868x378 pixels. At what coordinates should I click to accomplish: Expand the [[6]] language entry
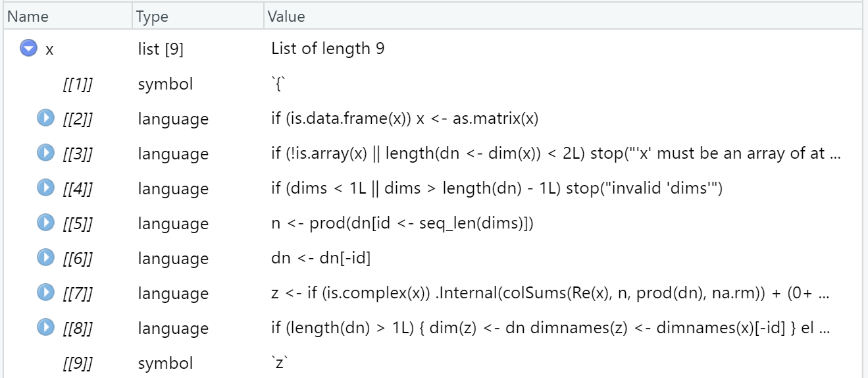tap(45, 258)
